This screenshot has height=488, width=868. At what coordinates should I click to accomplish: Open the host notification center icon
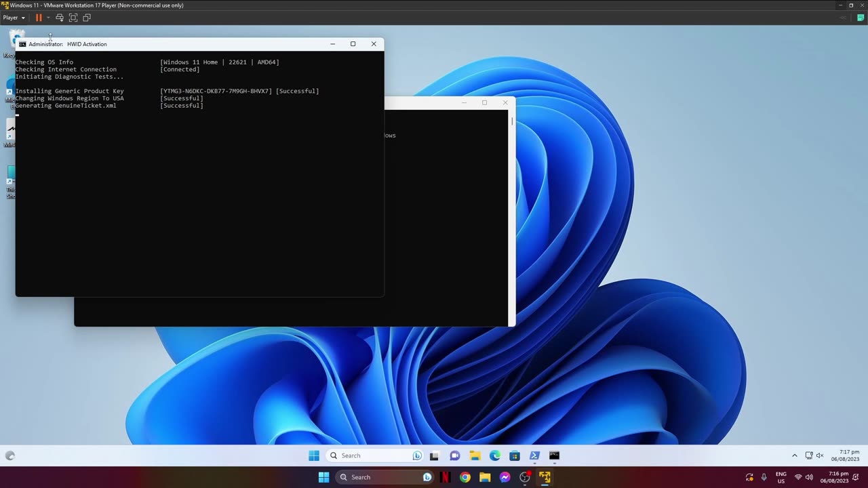[856, 477]
